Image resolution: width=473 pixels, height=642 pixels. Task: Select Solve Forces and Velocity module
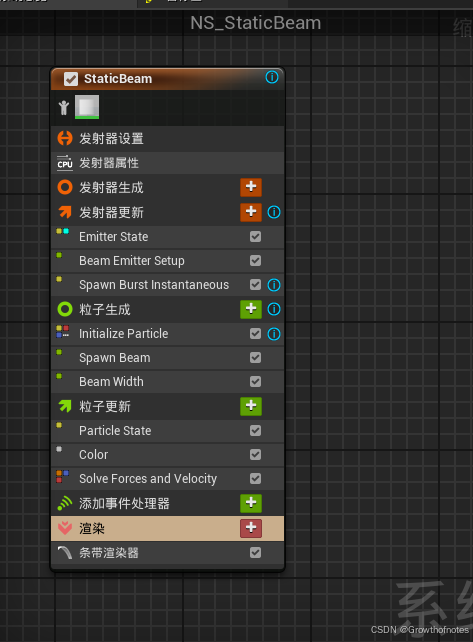(x=167, y=479)
